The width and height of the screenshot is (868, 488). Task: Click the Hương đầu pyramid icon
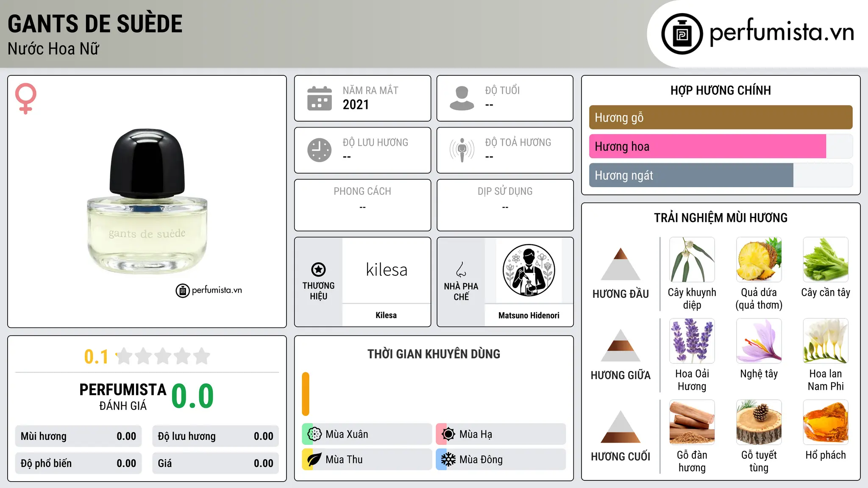tap(620, 264)
